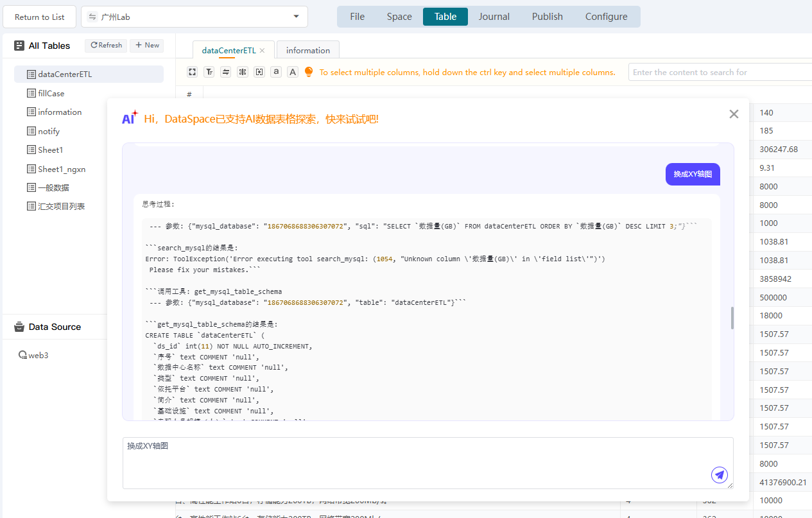Close the AI exploration dialog
Screen dimensions: 812x518
734,114
